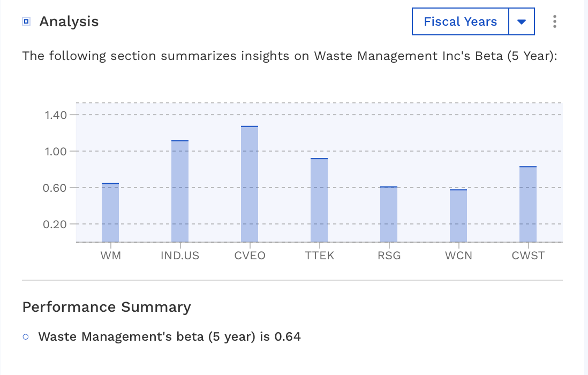The width and height of the screenshot is (588, 375).
Task: Click the TTEK bar in chart
Action: click(x=319, y=200)
